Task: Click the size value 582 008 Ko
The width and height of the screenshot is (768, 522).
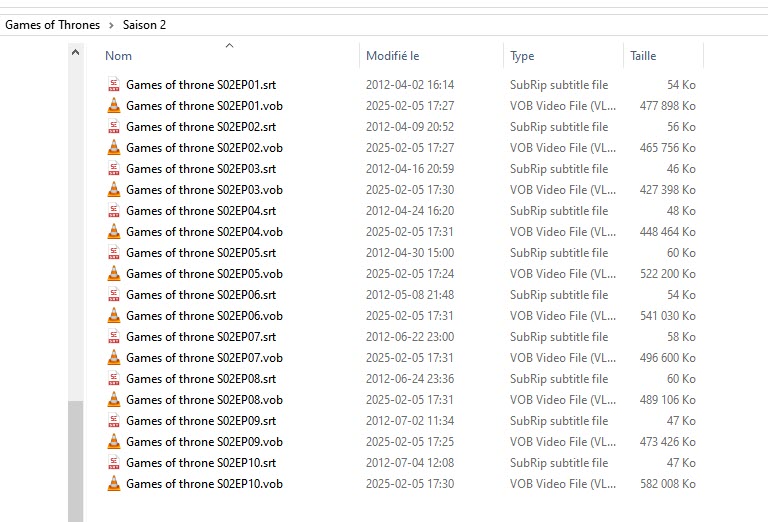Action: [668, 485]
